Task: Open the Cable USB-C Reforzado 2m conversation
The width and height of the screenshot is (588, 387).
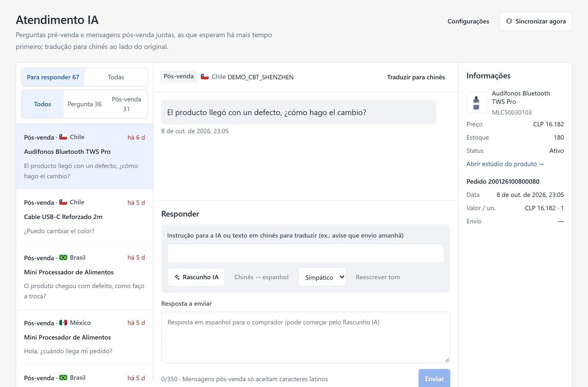Action: click(x=85, y=217)
